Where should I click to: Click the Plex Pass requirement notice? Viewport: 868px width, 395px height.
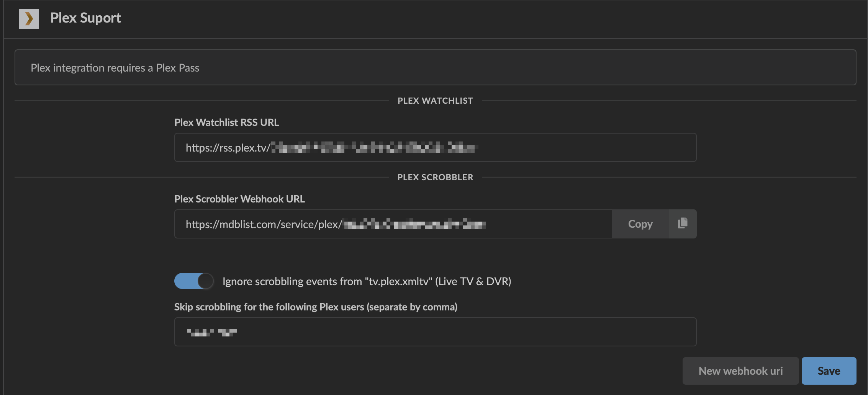click(x=115, y=68)
